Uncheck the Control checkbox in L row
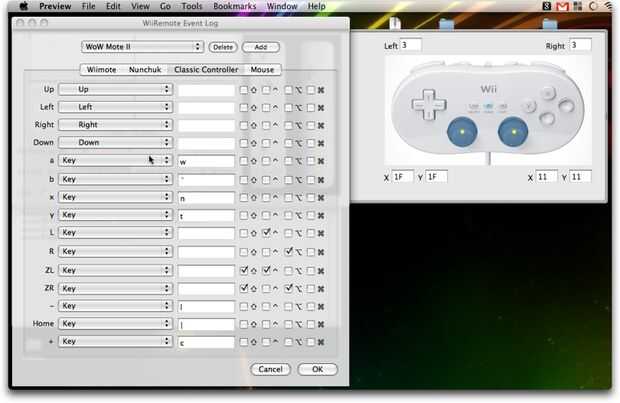Viewport: 620px width, 403px height. (x=267, y=233)
